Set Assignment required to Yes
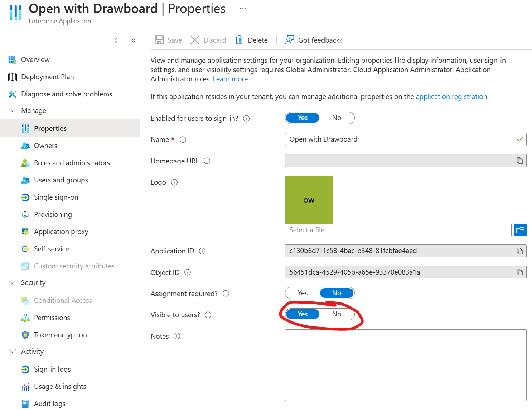This screenshot has width=532, height=410. [x=303, y=293]
